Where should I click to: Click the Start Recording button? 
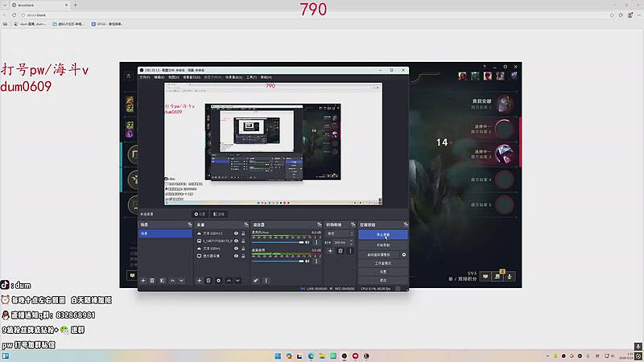pyautogui.click(x=382, y=245)
